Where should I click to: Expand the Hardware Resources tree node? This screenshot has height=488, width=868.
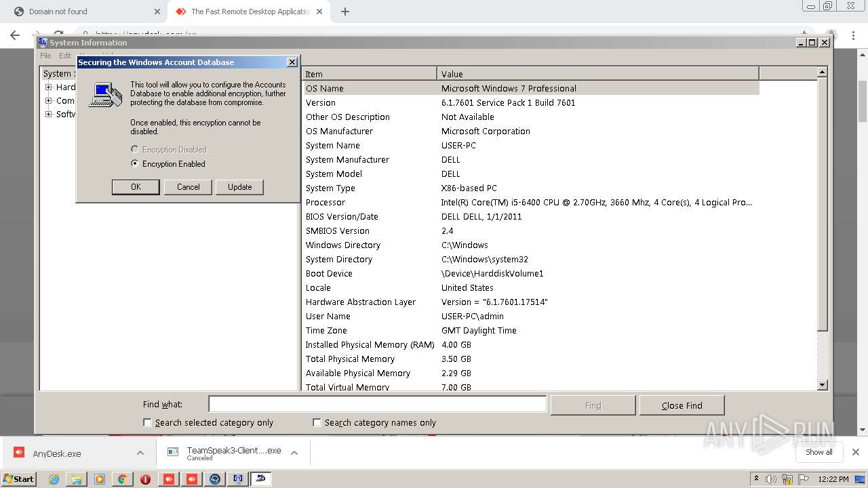pyautogui.click(x=48, y=87)
